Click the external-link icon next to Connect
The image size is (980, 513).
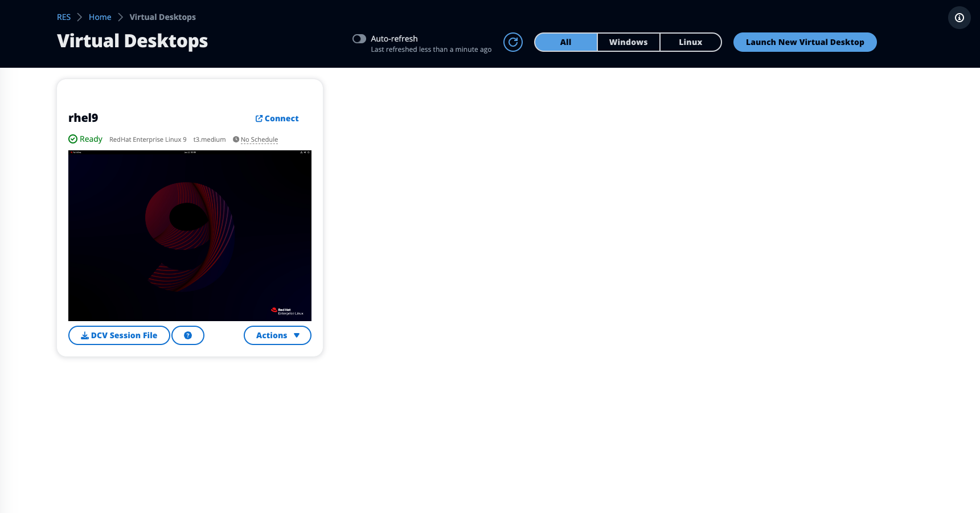[259, 118]
